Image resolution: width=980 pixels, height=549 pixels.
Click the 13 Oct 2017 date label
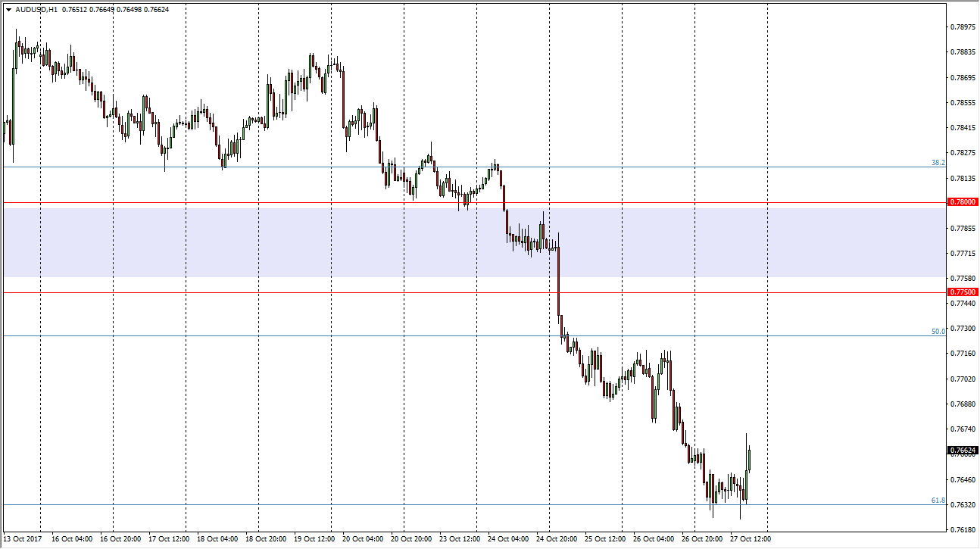[x=23, y=539]
